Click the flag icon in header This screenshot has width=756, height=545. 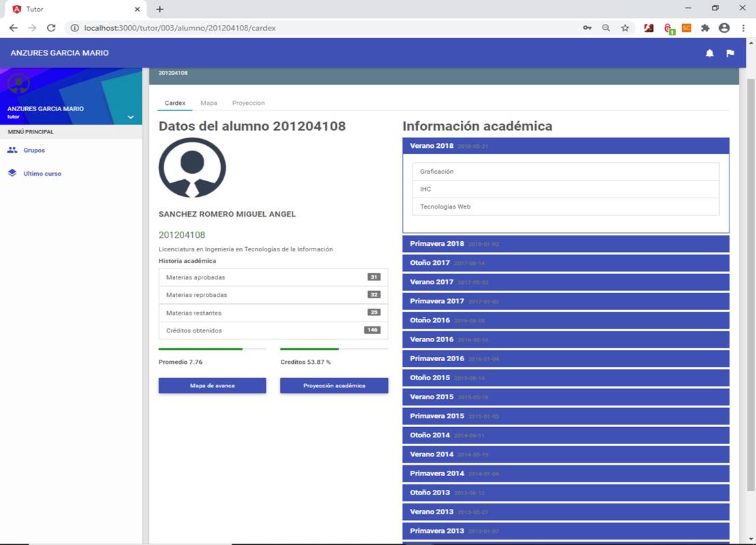(730, 53)
